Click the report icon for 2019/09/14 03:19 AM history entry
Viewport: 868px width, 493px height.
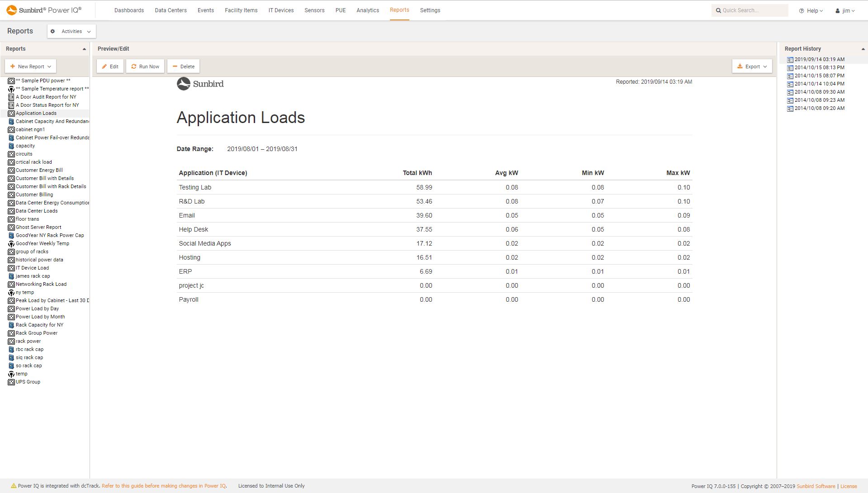pos(790,59)
